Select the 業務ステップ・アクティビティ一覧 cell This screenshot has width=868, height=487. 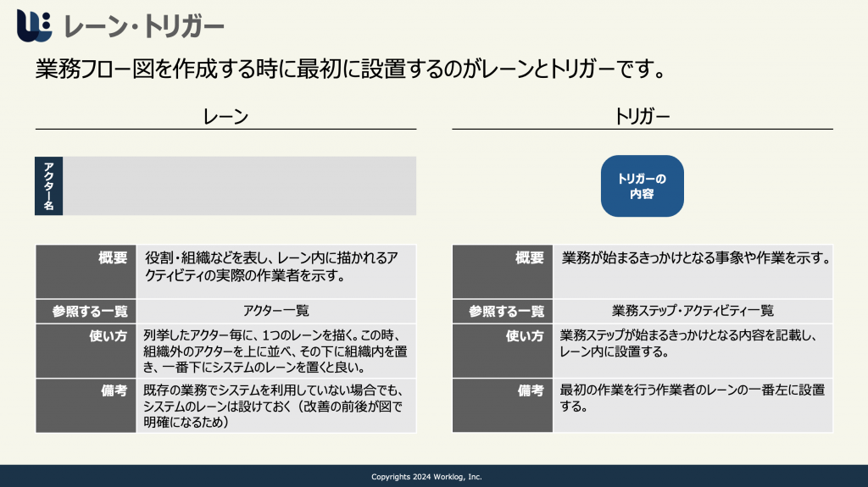point(693,312)
